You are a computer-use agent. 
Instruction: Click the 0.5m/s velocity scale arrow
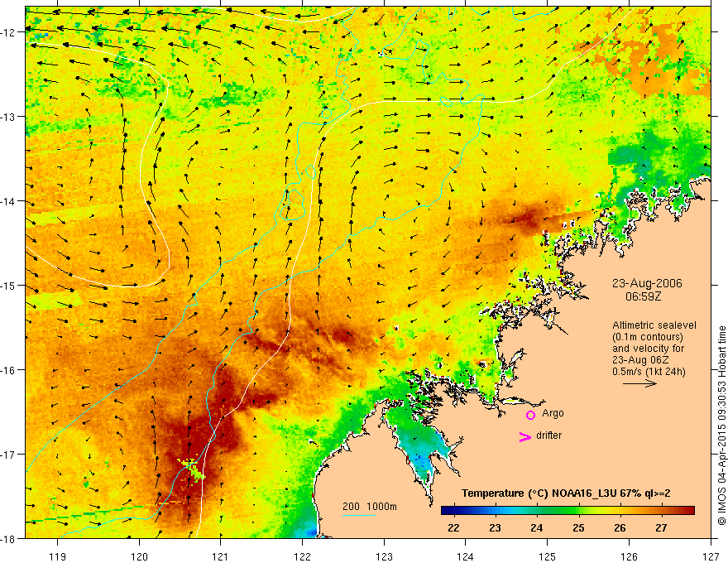tap(639, 383)
